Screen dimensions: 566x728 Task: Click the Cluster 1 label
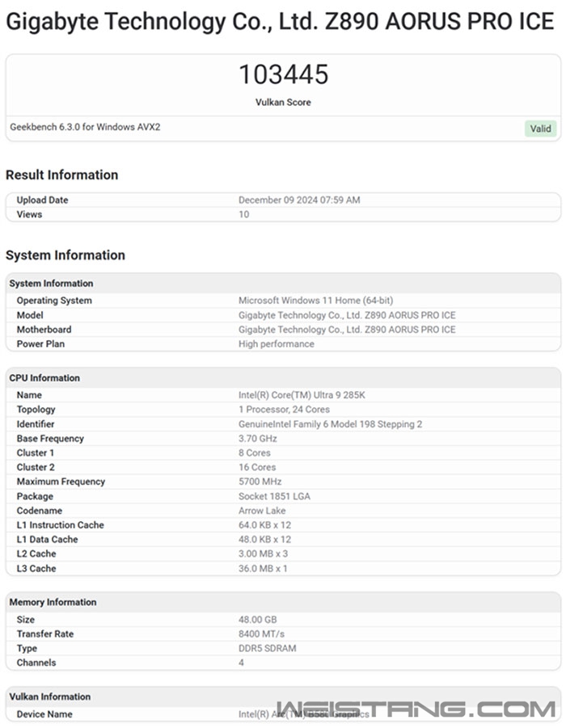pos(36,452)
